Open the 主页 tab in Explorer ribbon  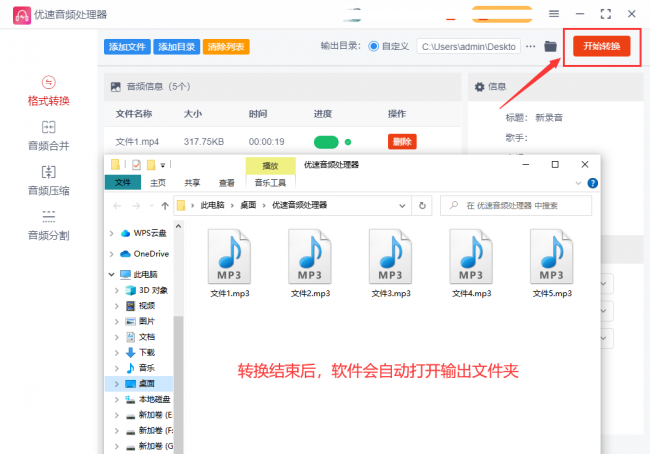tap(158, 183)
